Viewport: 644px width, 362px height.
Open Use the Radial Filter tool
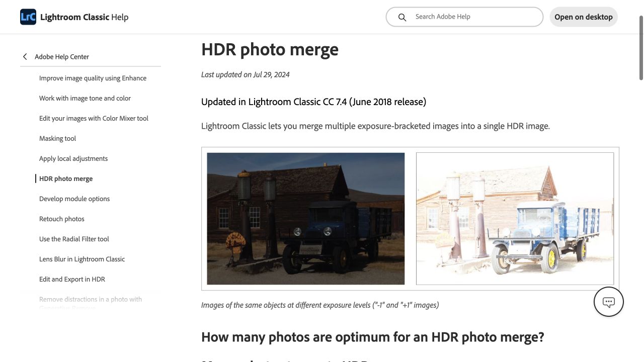click(74, 239)
